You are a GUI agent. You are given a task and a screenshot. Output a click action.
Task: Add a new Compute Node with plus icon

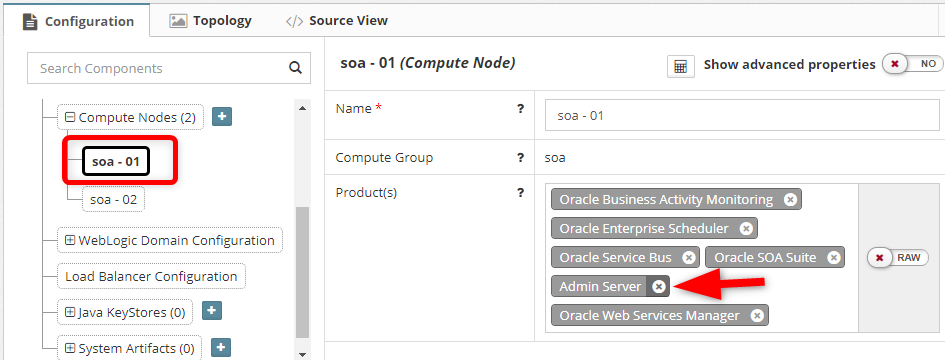click(222, 116)
